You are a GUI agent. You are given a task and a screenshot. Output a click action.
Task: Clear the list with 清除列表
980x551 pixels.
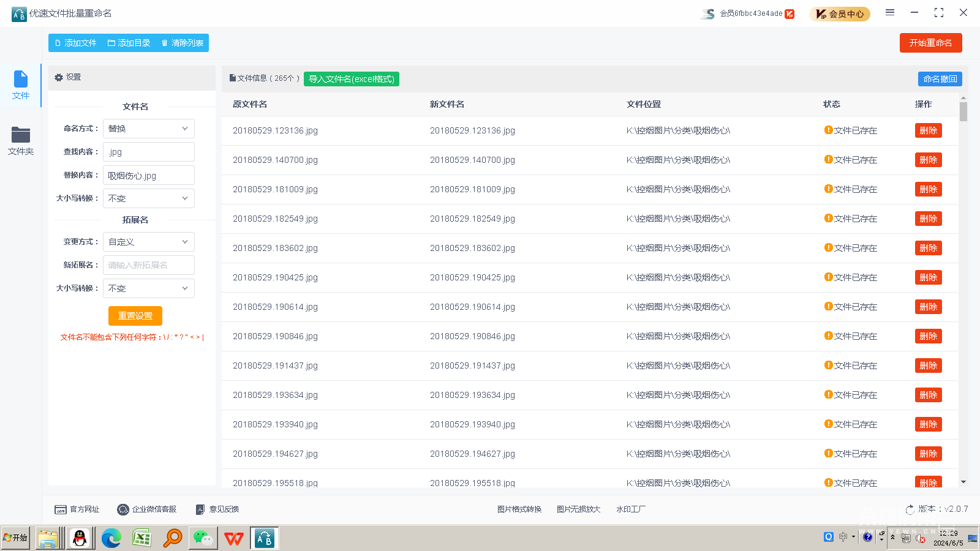(183, 43)
